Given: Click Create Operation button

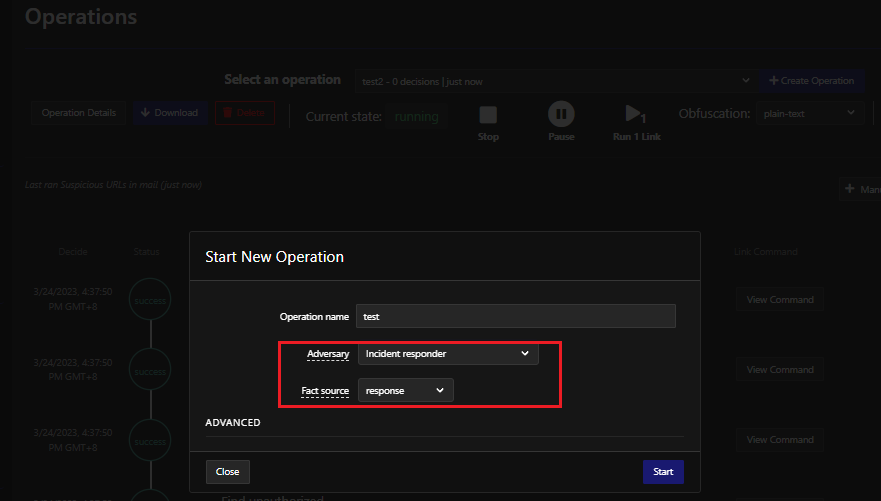Looking at the screenshot, I should click(x=811, y=81).
